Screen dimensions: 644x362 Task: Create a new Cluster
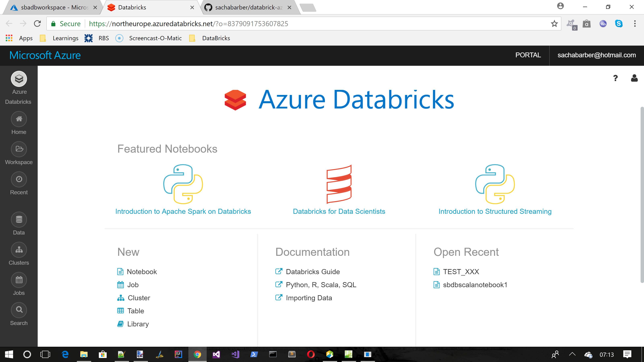coord(134,298)
